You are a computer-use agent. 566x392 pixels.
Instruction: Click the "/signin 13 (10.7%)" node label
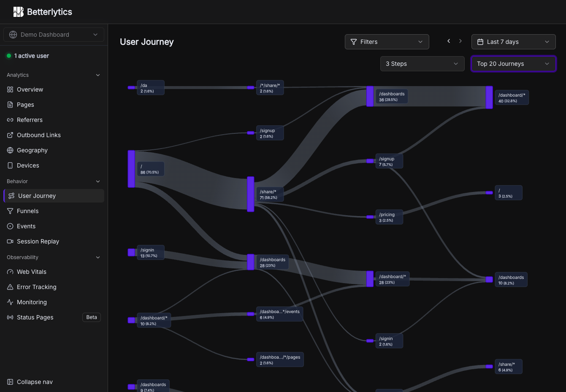(151, 253)
